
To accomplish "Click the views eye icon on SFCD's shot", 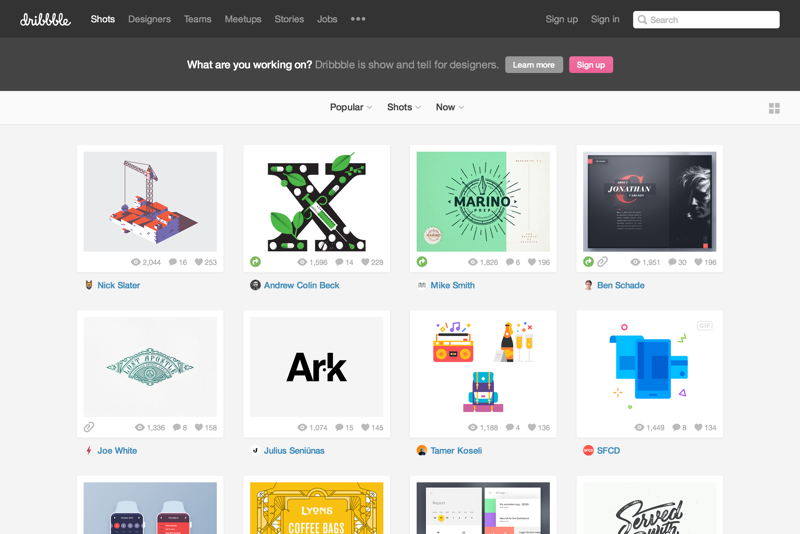I will tap(639, 427).
